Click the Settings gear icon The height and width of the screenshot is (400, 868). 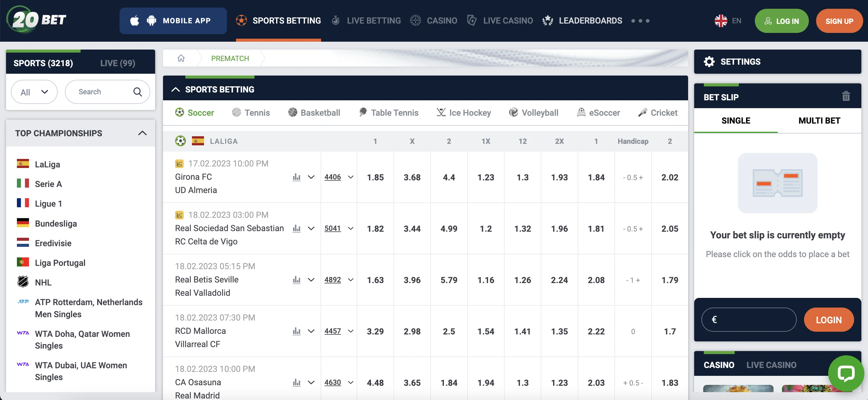click(709, 62)
